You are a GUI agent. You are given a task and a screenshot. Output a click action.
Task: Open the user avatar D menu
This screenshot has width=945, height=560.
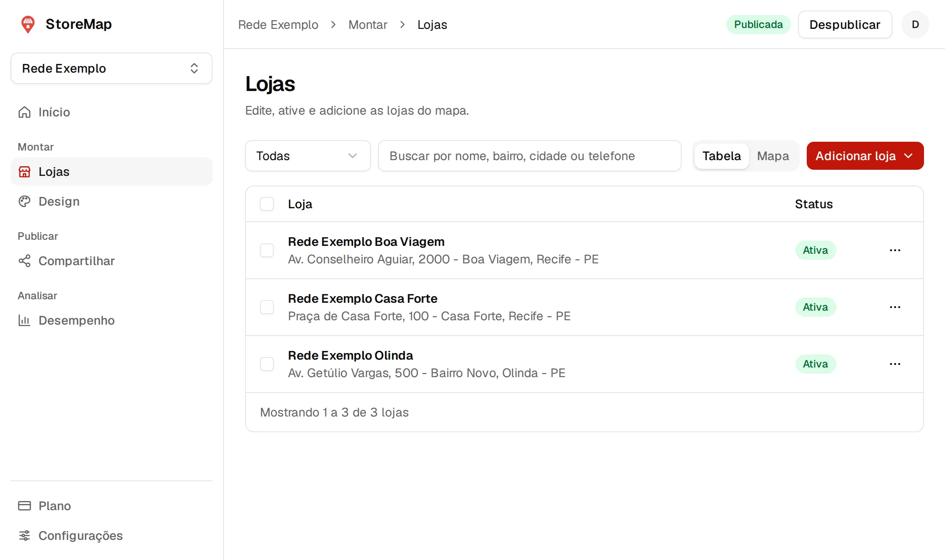[915, 24]
